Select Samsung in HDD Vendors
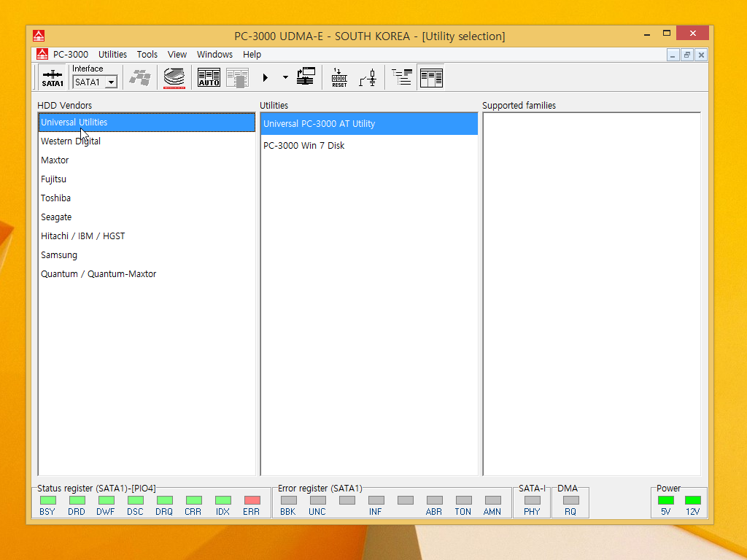747x560 pixels. point(147,255)
